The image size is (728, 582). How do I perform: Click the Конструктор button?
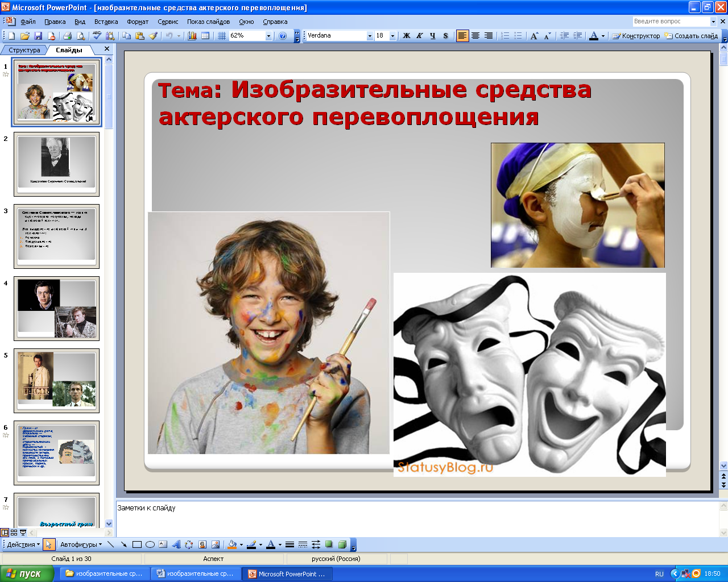tap(636, 36)
